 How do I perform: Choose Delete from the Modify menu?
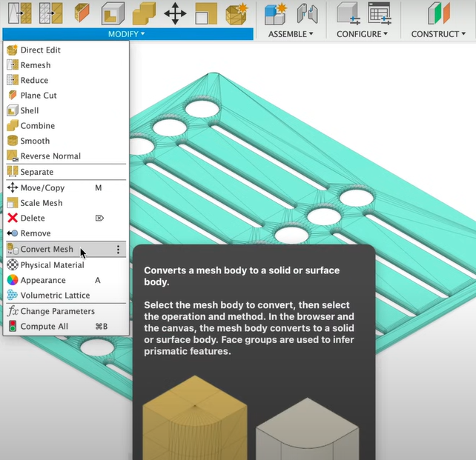coord(33,219)
